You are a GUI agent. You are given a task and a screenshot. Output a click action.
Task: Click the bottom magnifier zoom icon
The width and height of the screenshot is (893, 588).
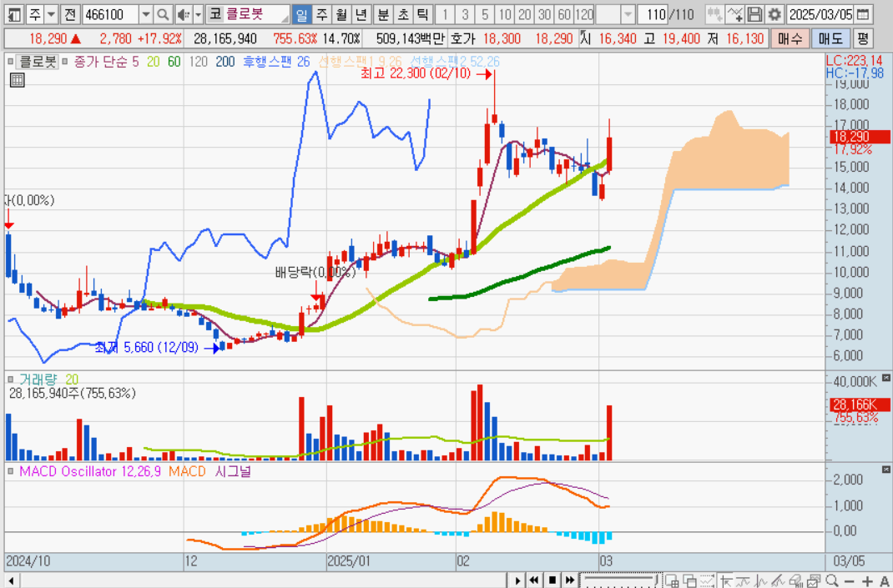tap(831, 580)
